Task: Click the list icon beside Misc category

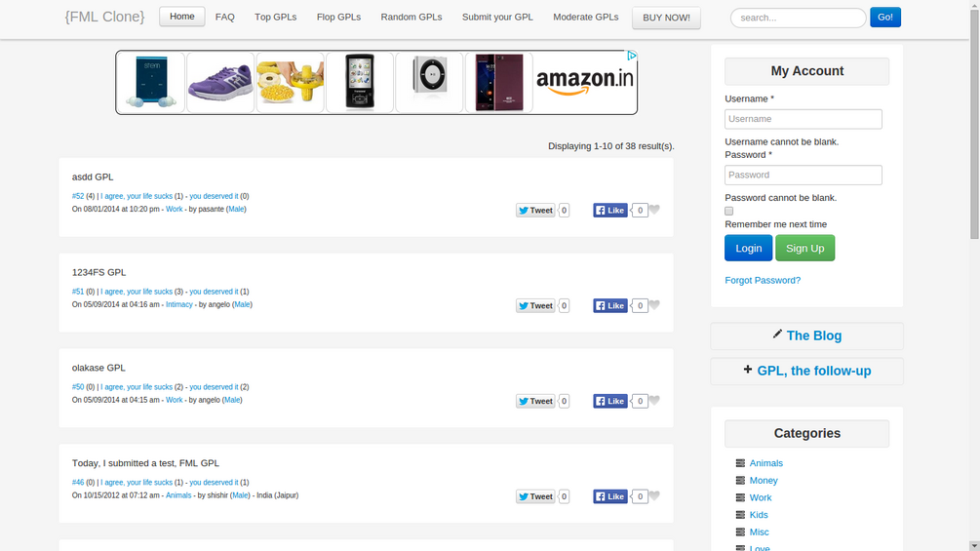Action: click(740, 531)
